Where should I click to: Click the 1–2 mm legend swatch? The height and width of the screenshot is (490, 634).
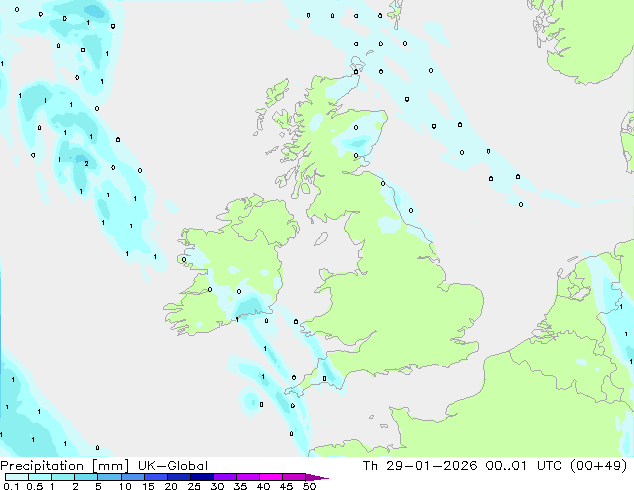click(x=63, y=477)
